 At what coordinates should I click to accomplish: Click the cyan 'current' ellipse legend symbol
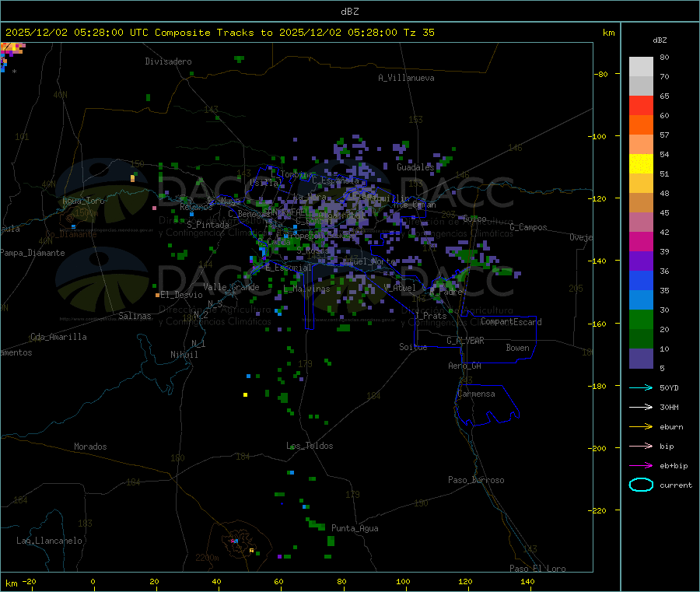point(641,485)
